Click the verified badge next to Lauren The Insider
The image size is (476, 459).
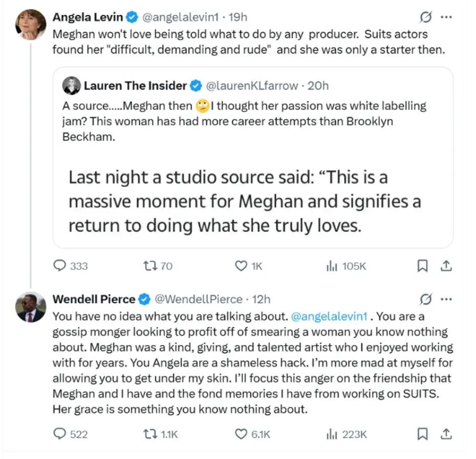(x=196, y=86)
